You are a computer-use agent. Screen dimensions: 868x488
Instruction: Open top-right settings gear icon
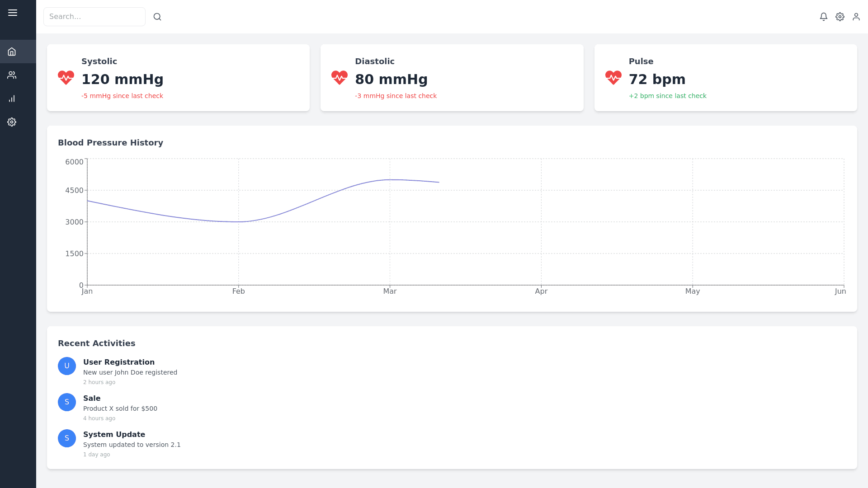[840, 17]
